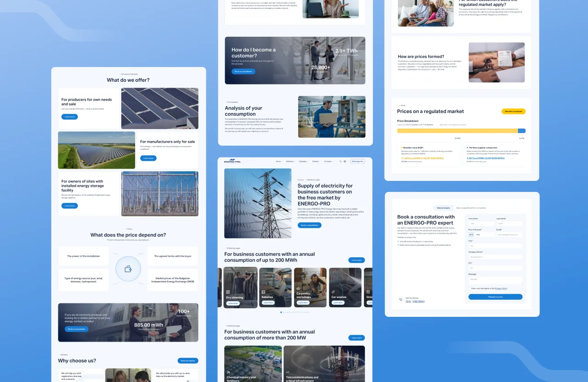Focus the City input field
Screen dimensions: 588x382
pos(495,246)
